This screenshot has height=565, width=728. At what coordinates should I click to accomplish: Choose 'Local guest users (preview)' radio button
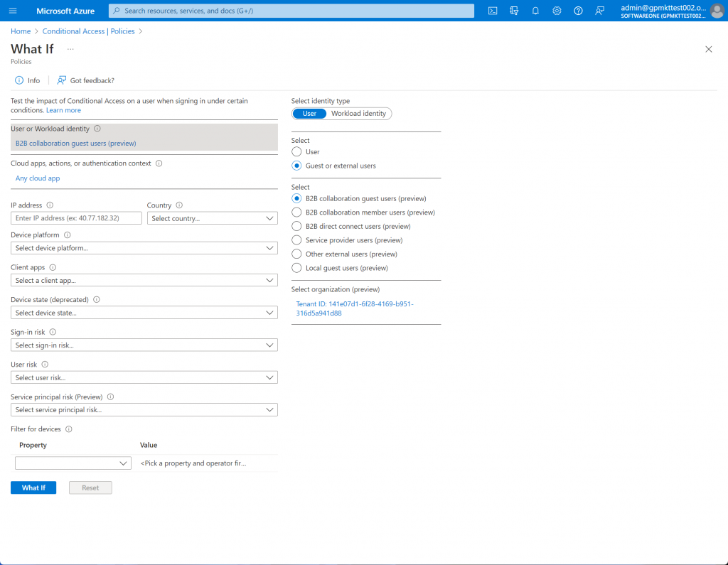pyautogui.click(x=296, y=268)
